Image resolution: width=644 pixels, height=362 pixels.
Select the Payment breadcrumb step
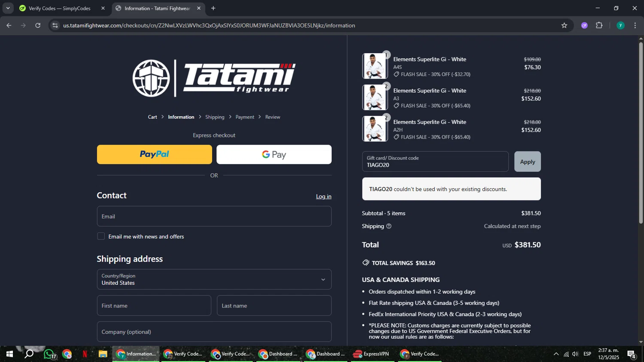245,117
